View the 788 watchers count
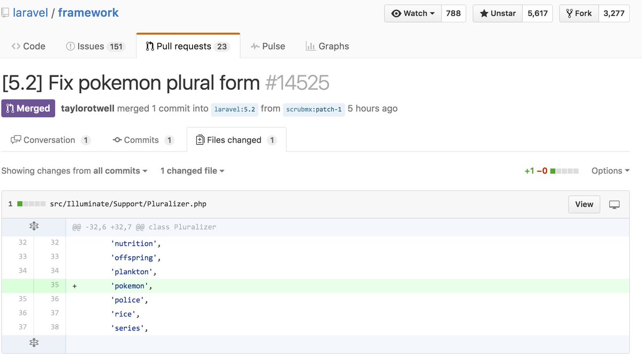 coord(453,13)
